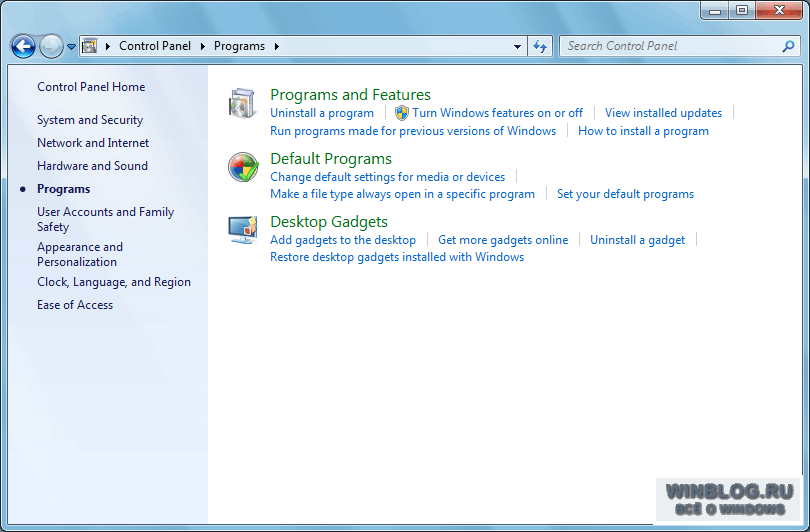Open Network and Internet category
The image size is (810, 532).
tap(93, 143)
